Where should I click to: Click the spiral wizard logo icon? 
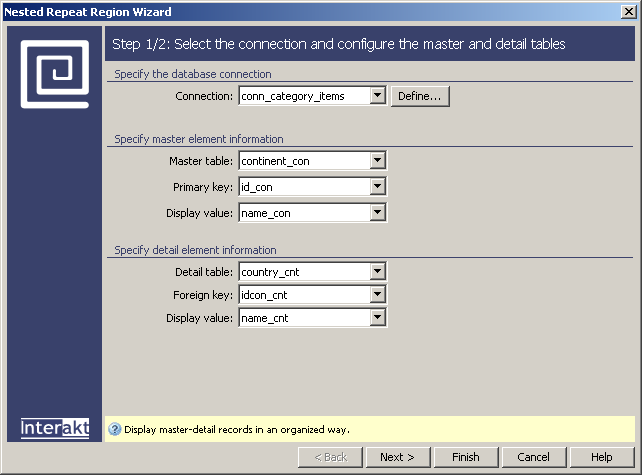click(x=54, y=73)
